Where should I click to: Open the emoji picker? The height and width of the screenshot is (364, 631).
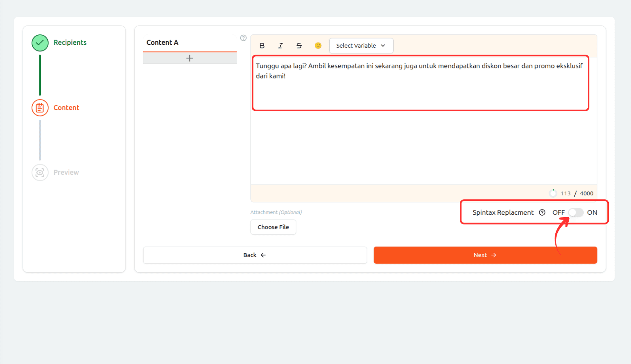318,46
